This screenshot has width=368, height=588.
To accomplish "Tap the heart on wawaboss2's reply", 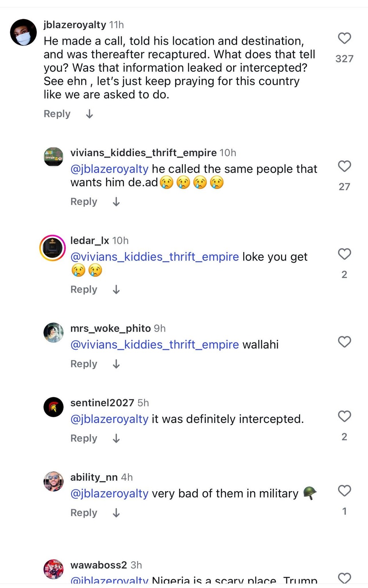I will [344, 578].
